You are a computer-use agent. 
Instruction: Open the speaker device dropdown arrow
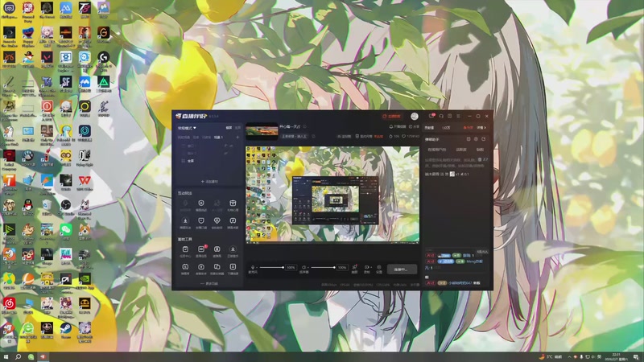[x=308, y=268]
